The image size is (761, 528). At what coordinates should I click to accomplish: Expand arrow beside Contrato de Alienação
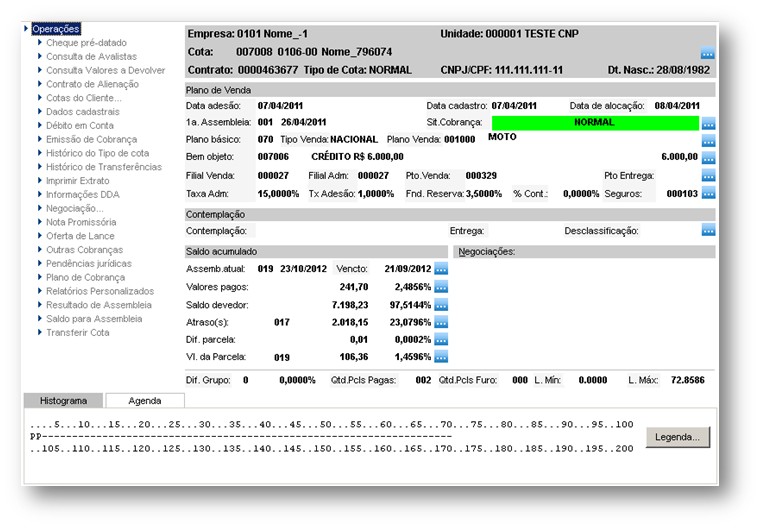(x=40, y=84)
